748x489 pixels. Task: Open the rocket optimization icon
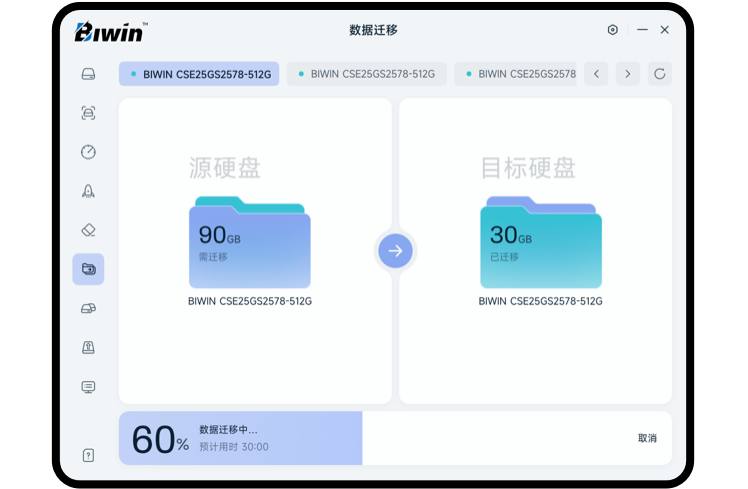point(88,191)
